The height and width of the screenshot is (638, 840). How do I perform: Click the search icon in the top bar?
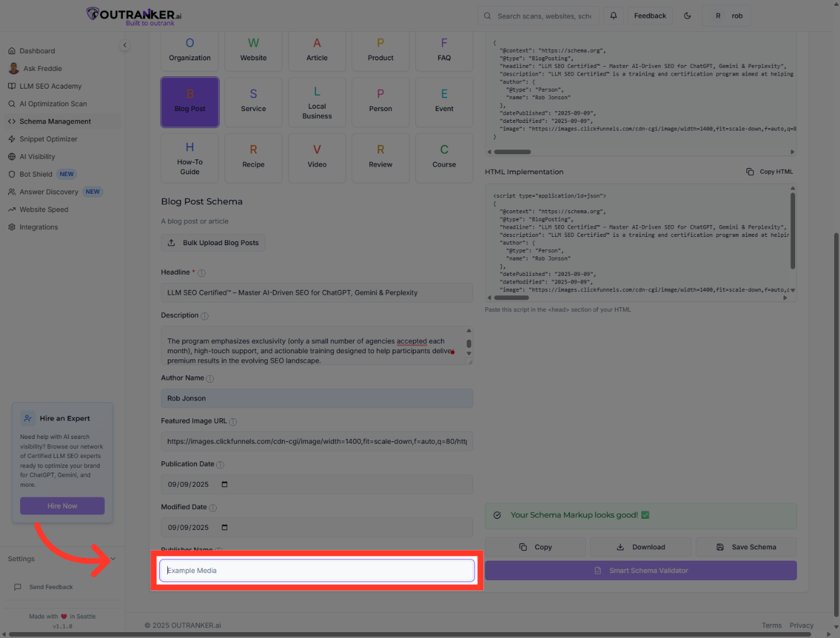[x=487, y=15]
